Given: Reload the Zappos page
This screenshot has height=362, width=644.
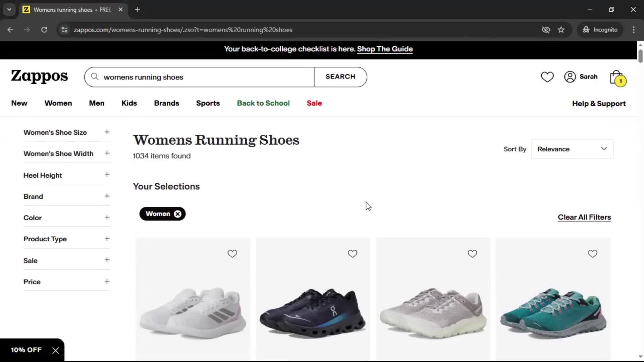Looking at the screenshot, I should pyautogui.click(x=44, y=30).
